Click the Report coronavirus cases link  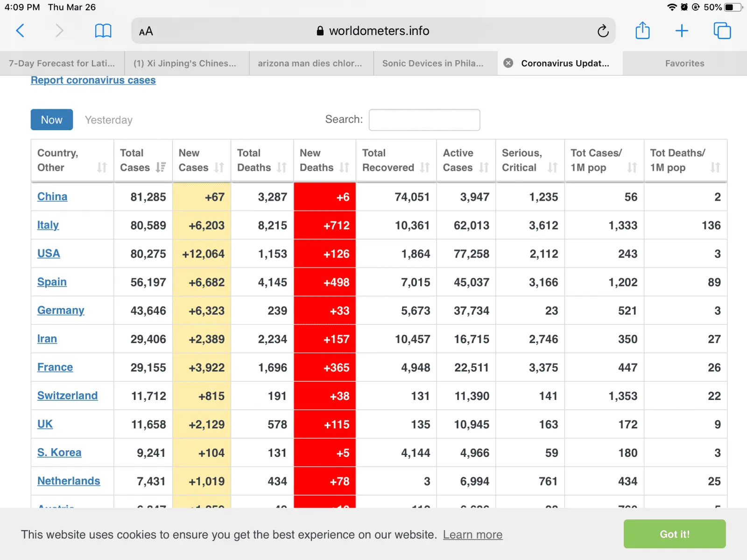pyautogui.click(x=93, y=80)
